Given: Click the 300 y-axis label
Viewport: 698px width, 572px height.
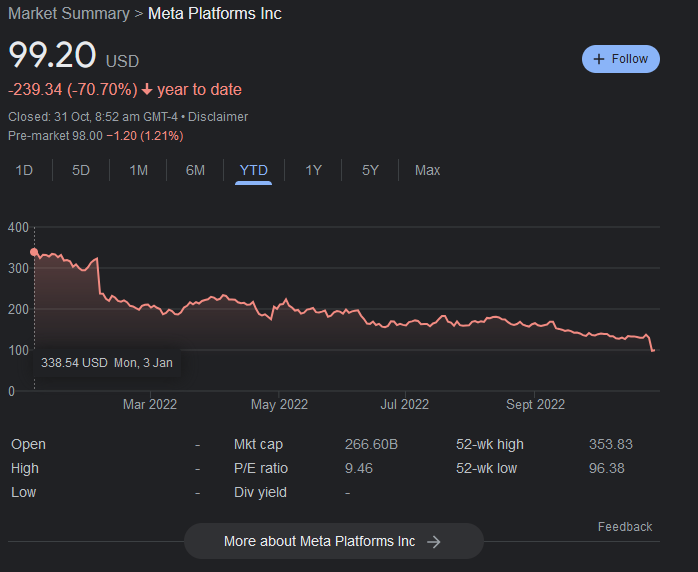Looking at the screenshot, I should point(18,268).
